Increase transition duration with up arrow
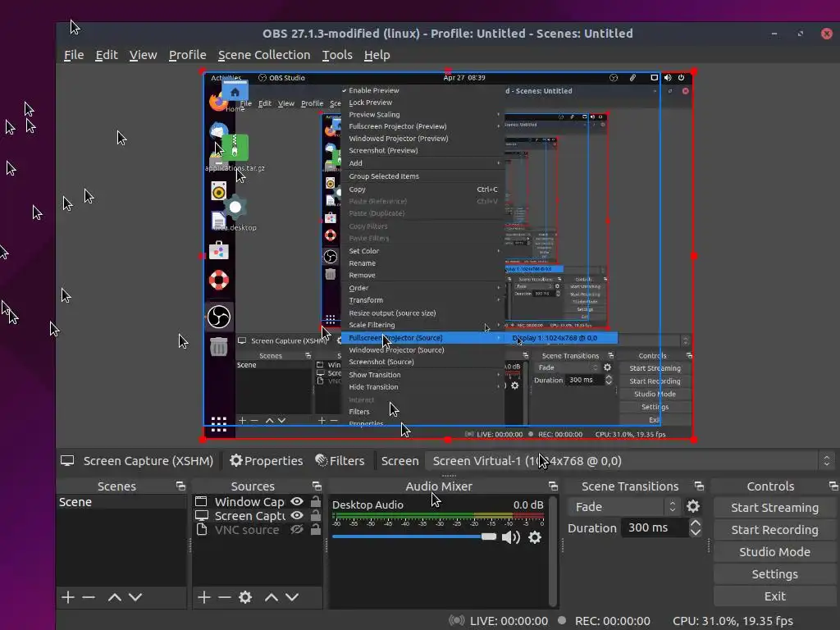The image size is (840, 630). tap(696, 523)
